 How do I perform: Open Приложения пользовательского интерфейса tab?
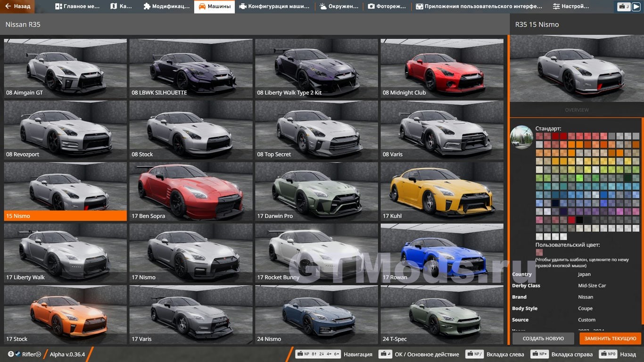[479, 7]
